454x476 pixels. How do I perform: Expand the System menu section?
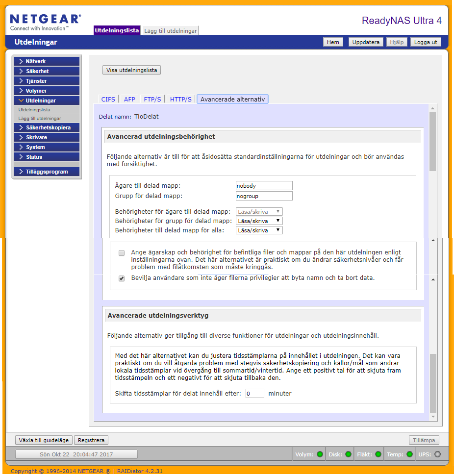pos(47,147)
